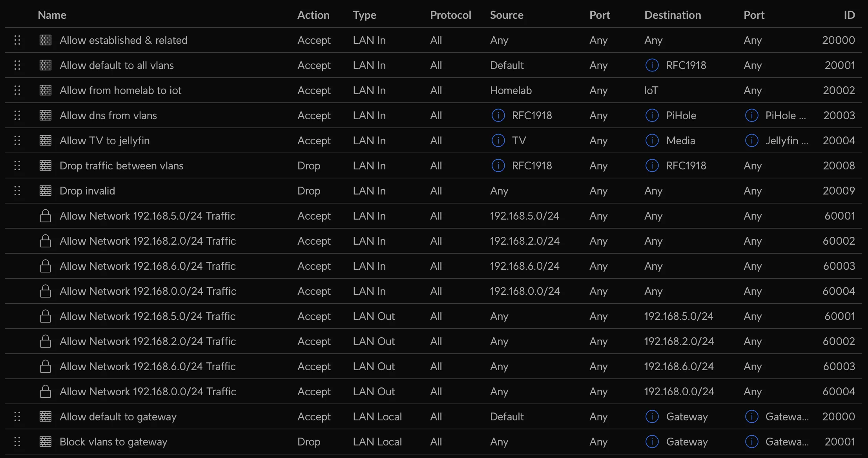Select the rule with ID 20003
The height and width of the screenshot is (458, 868).
coord(433,115)
